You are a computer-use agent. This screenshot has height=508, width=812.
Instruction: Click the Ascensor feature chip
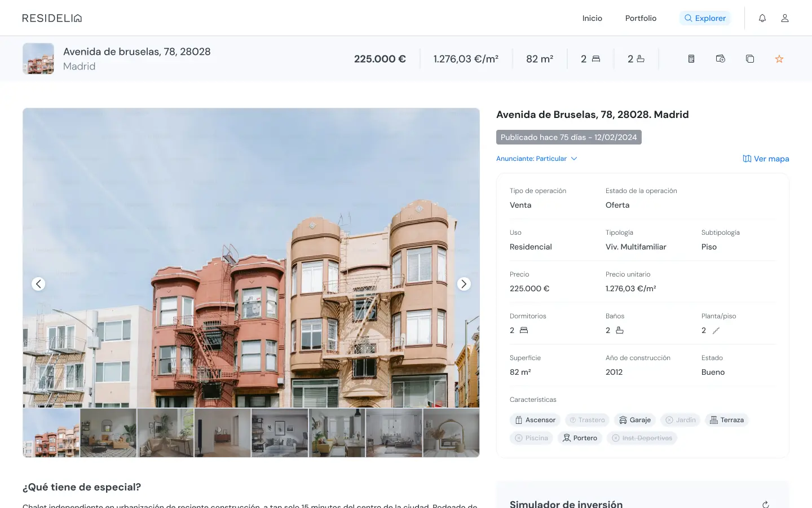[x=535, y=420]
